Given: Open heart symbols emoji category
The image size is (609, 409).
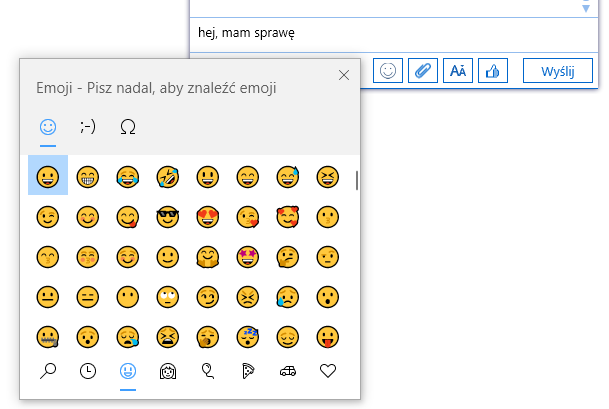Looking at the screenshot, I should pos(328,371).
